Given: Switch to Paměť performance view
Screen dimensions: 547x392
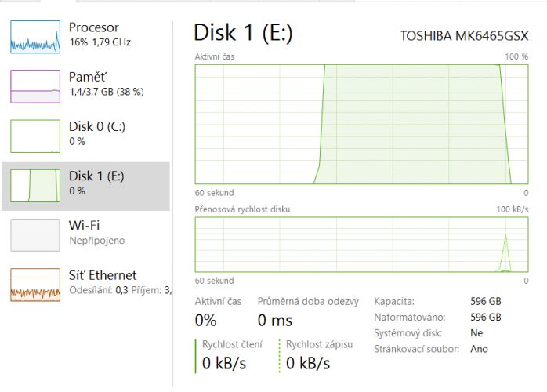Looking at the screenshot, I should pyautogui.click(x=87, y=77).
